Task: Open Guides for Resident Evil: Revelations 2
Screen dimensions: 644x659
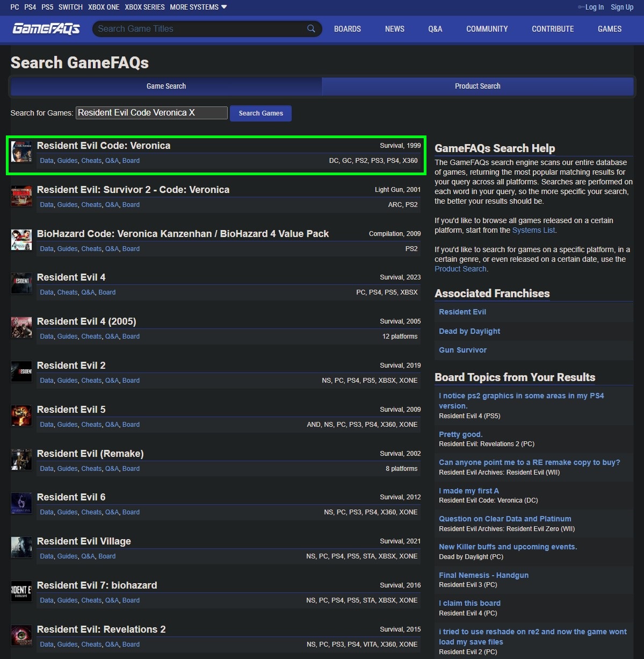Action: tap(67, 644)
